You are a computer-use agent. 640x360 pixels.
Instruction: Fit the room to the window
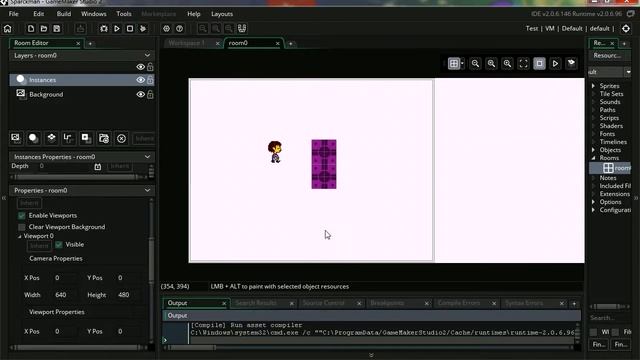[523, 64]
